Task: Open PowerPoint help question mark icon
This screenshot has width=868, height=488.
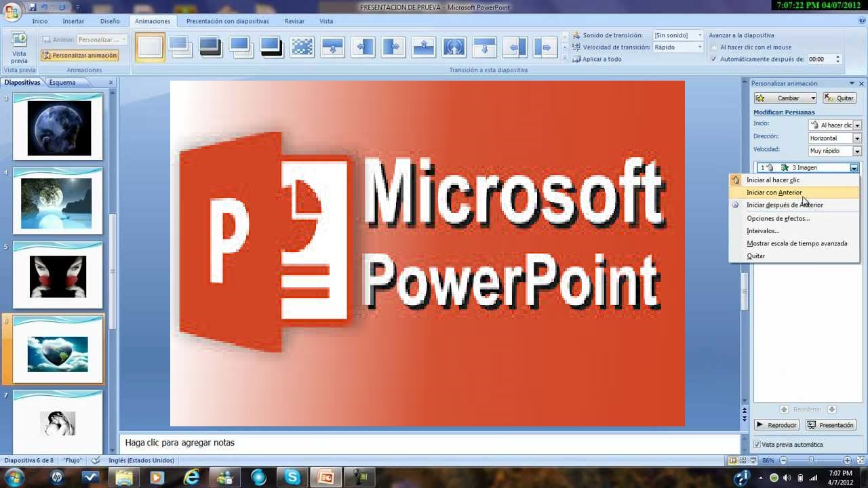Action: pyautogui.click(x=861, y=21)
